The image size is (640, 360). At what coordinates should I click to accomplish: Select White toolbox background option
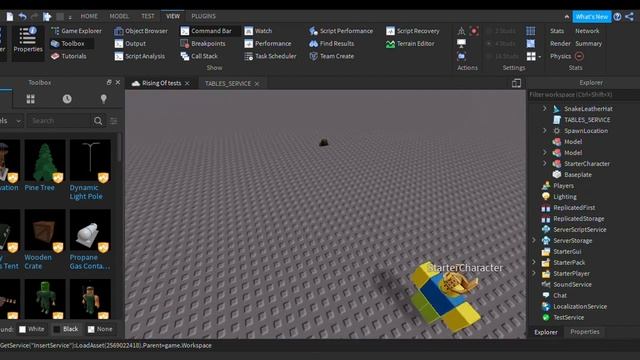pos(31,329)
